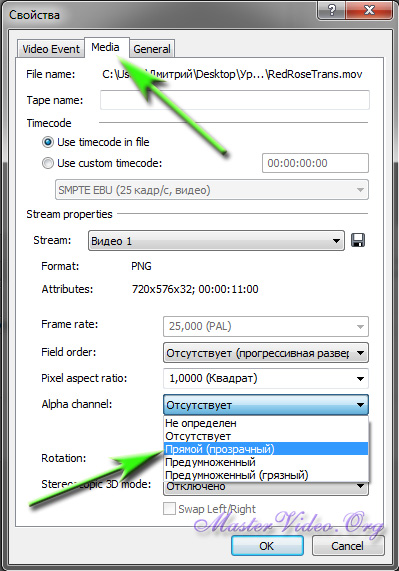Screen dimensions: 399x571
Task: Click the help question mark button
Action: [x=331, y=10]
